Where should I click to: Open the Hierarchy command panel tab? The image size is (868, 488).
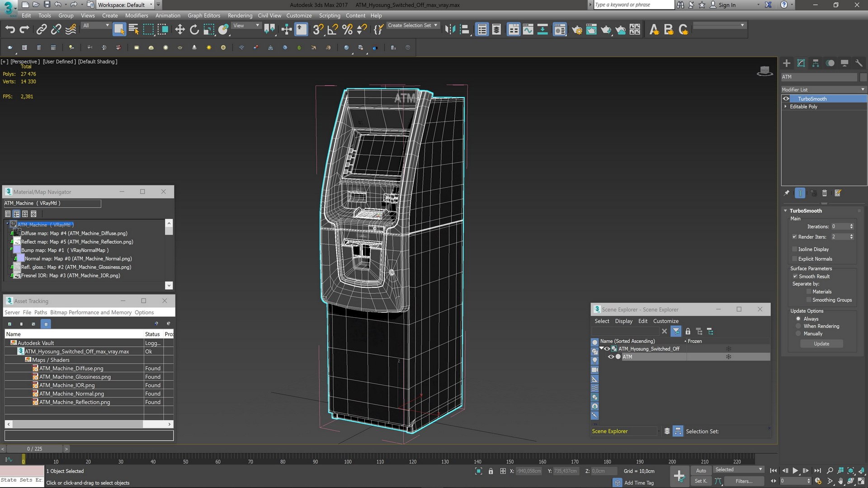[816, 63]
